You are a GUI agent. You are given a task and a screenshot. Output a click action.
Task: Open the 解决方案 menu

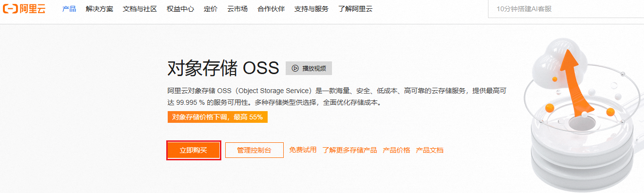99,9
